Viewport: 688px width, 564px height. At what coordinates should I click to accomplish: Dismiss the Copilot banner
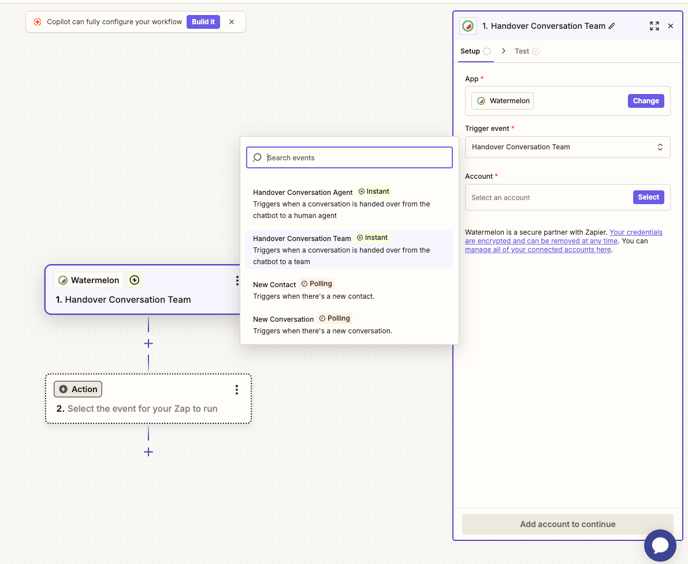pos(232,22)
